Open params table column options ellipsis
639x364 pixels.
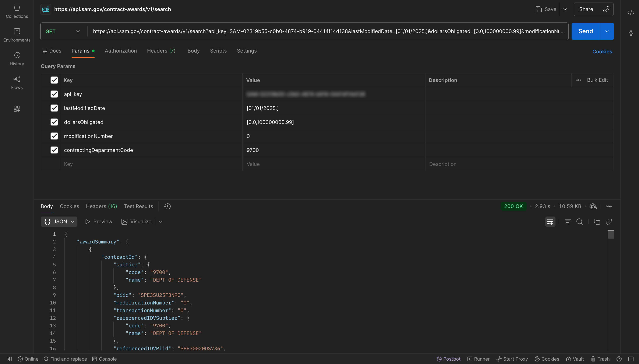tap(579, 80)
